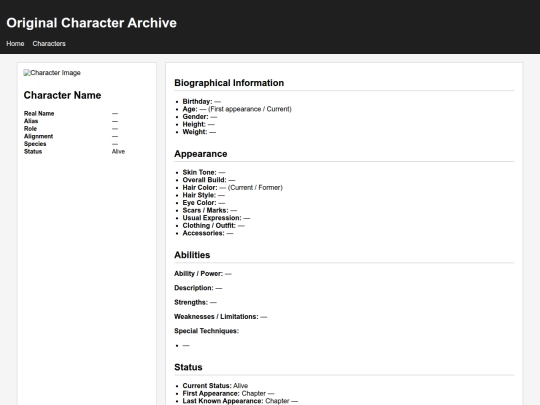Click the Last Known Appearance entry

[x=240, y=401]
